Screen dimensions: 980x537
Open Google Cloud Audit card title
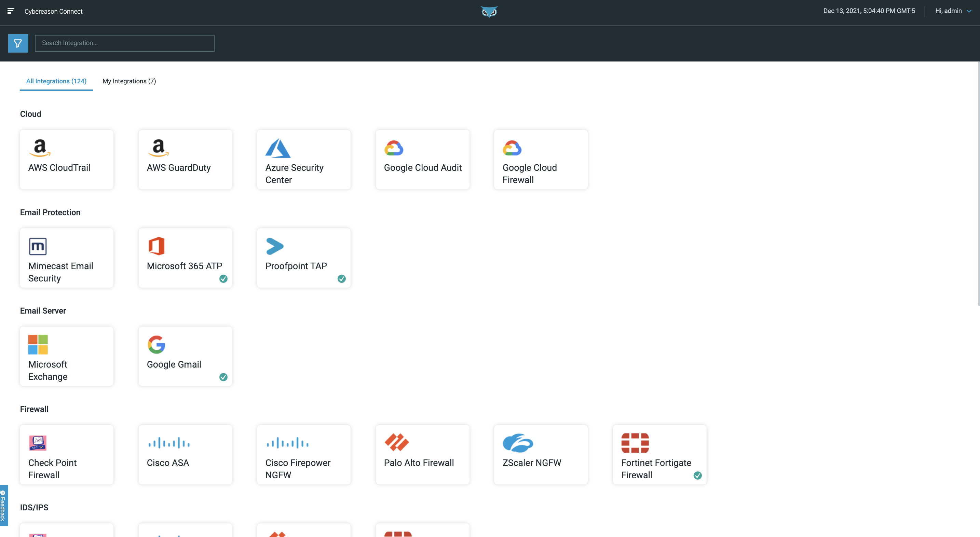[x=423, y=168]
